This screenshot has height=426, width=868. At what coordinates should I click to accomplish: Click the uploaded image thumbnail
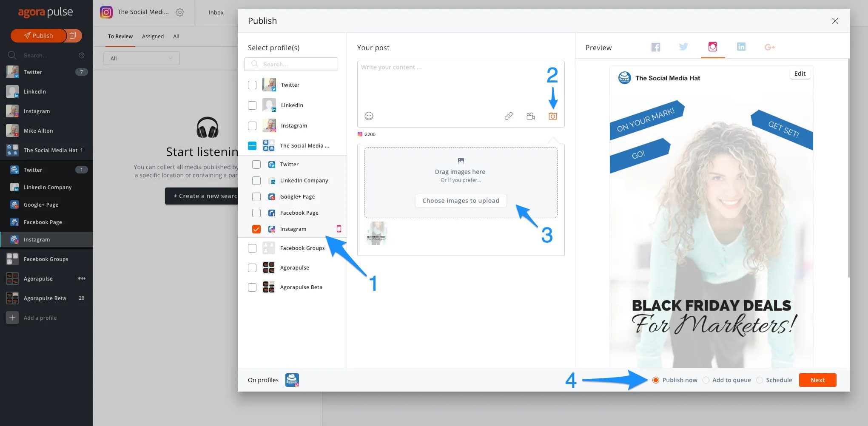[376, 233]
